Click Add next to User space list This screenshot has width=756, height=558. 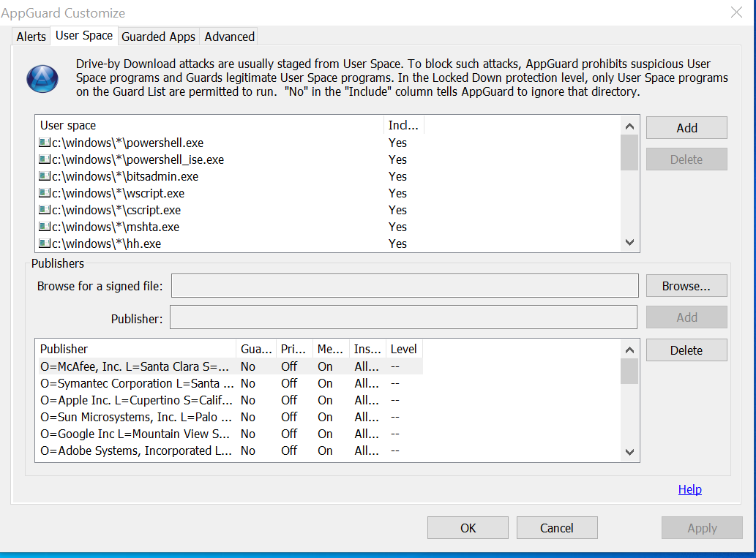coord(686,128)
